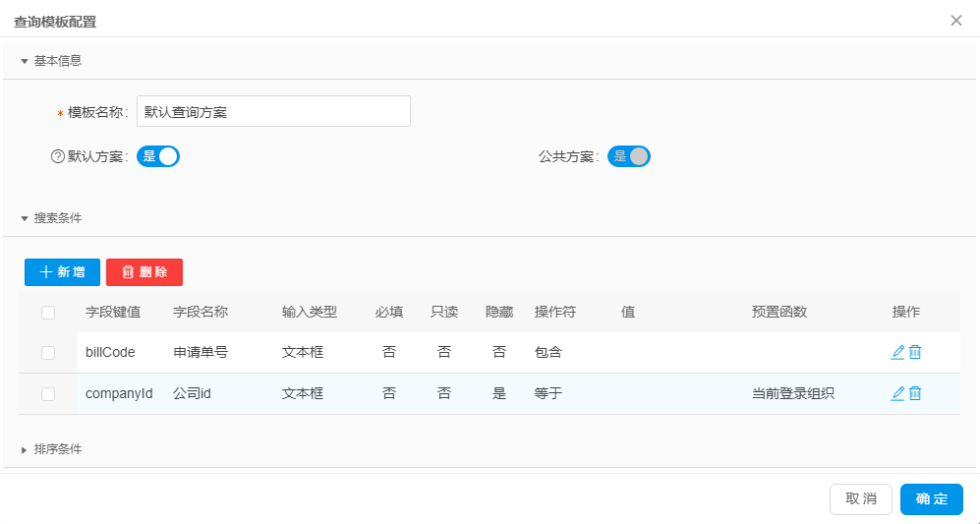Screen dimensions: 980x524
Task: Select the companyId row checkbox
Action: click(x=48, y=393)
